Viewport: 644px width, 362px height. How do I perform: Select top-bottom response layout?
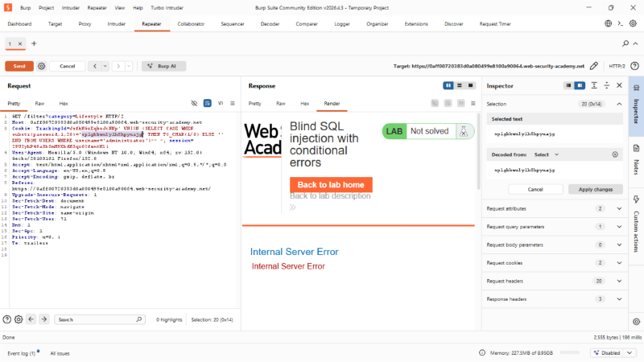point(459,85)
